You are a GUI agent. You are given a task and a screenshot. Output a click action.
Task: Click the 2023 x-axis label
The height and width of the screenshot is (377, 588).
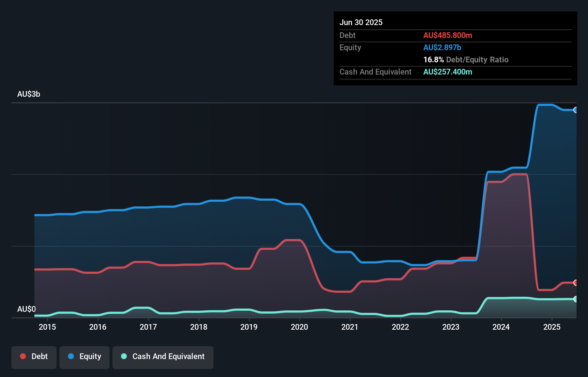[451, 327]
